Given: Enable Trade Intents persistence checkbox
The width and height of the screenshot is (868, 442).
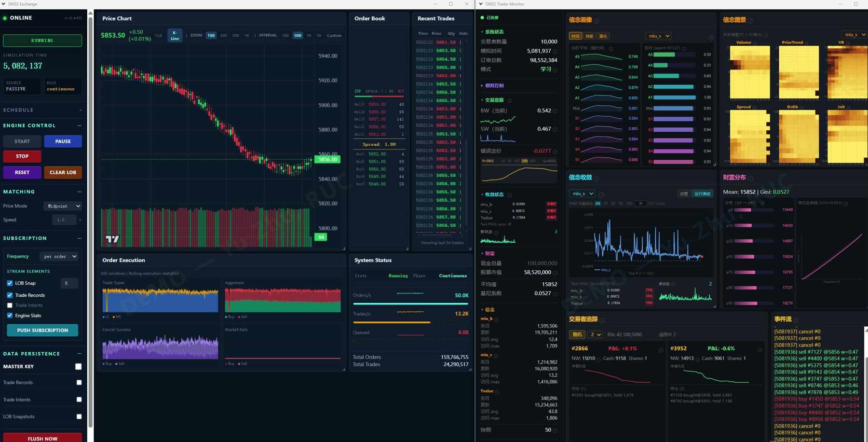Looking at the screenshot, I should tap(79, 400).
